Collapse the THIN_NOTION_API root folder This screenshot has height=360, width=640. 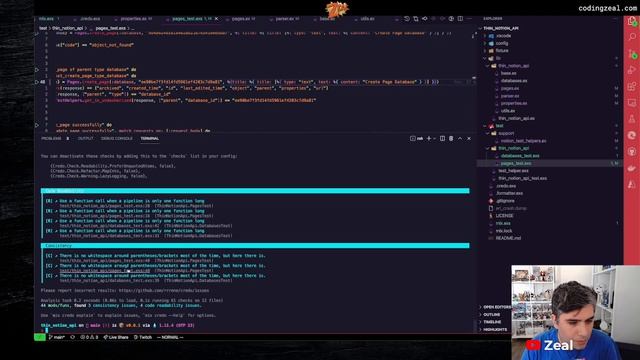(x=500, y=28)
